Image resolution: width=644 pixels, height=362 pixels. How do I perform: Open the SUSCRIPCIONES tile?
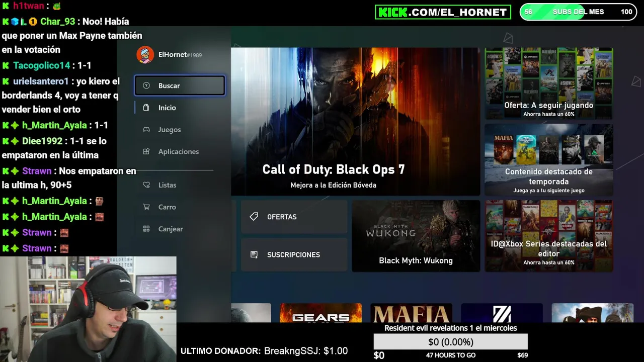coord(294,255)
